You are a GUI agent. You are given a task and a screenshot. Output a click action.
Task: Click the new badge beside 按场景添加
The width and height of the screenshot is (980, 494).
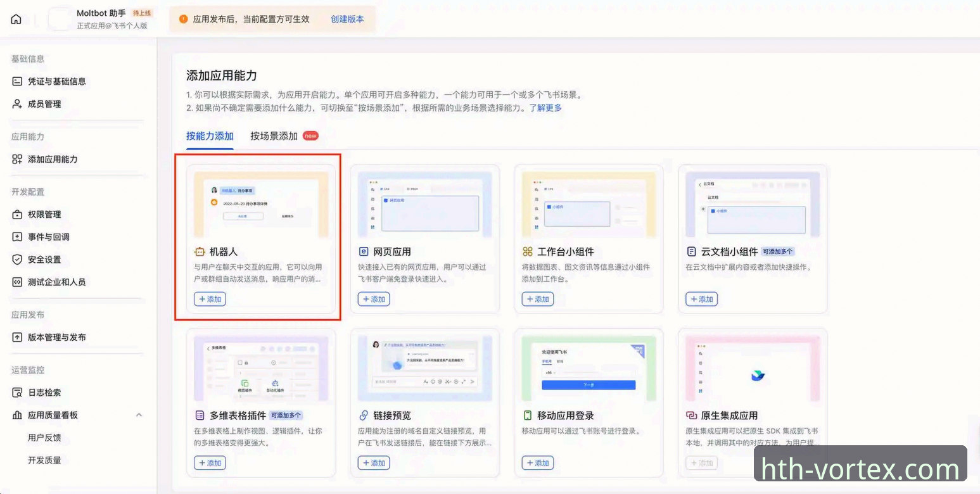tap(310, 136)
